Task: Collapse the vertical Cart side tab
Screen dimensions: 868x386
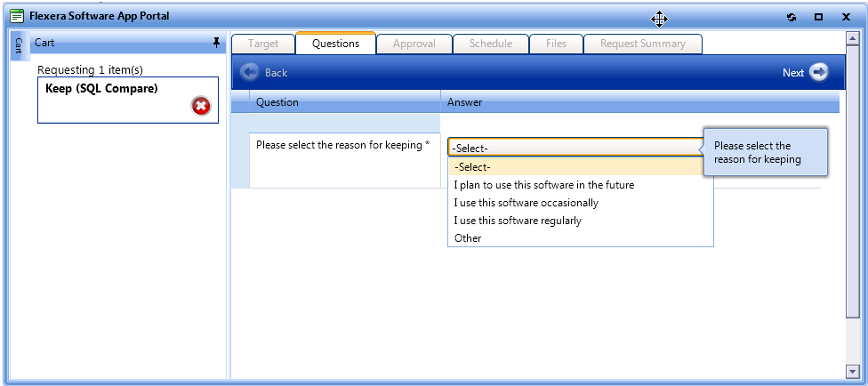Action: tap(19, 46)
